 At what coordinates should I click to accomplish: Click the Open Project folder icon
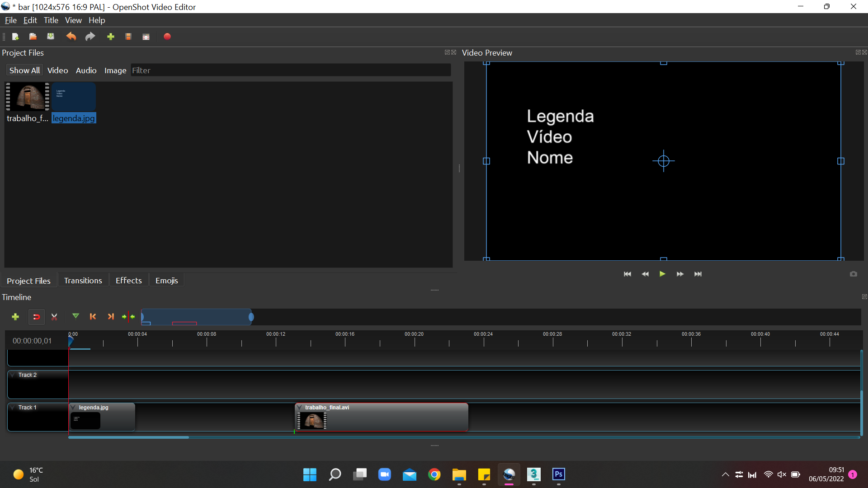(x=33, y=37)
